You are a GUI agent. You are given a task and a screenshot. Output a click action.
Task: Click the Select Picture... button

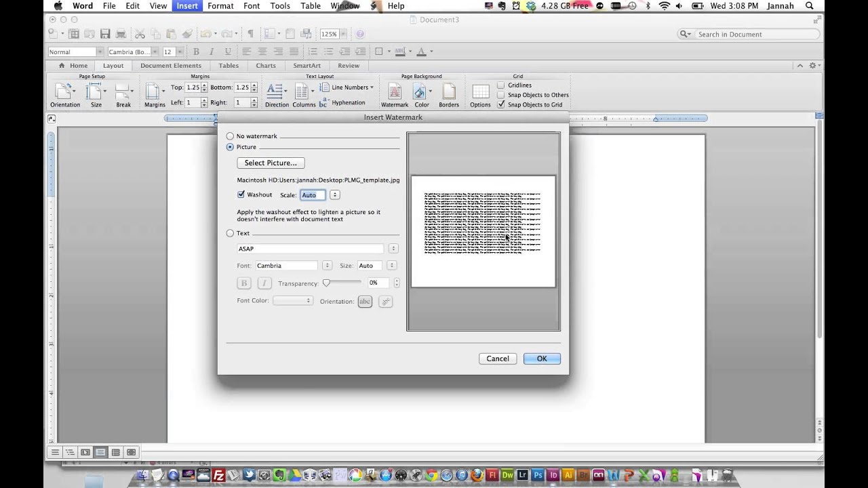[271, 163]
